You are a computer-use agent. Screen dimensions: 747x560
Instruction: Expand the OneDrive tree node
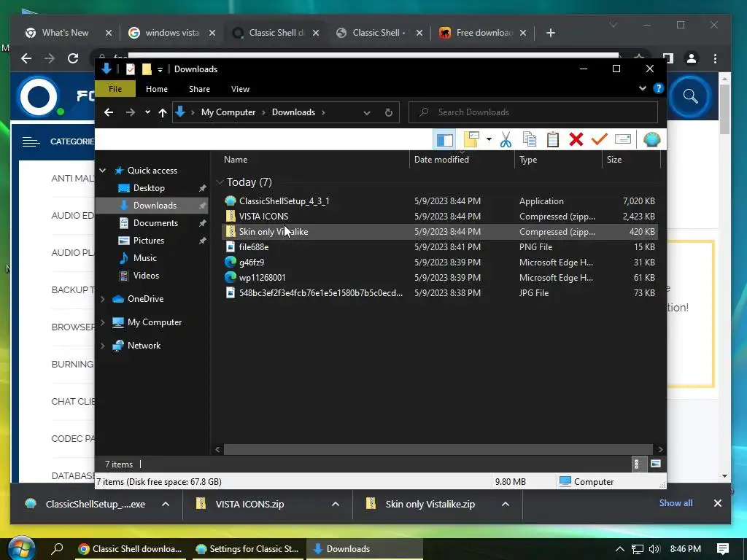click(102, 298)
